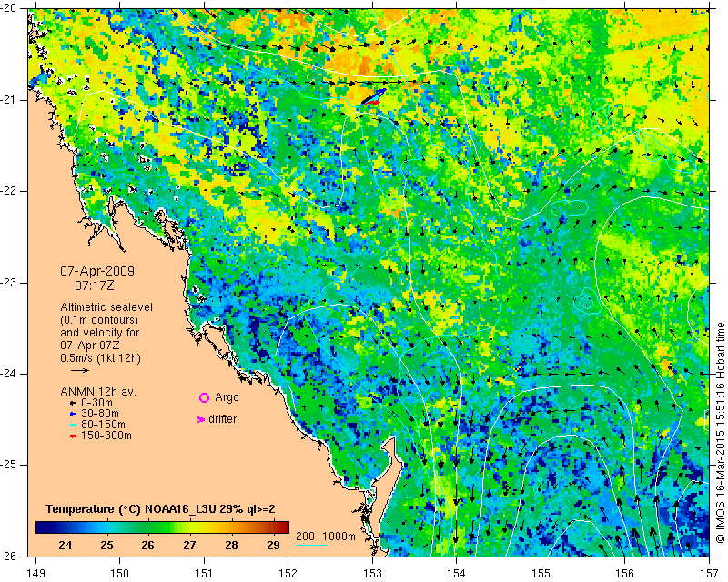Click the '150-300m' depth label
The image size is (728, 582).
pos(106,436)
